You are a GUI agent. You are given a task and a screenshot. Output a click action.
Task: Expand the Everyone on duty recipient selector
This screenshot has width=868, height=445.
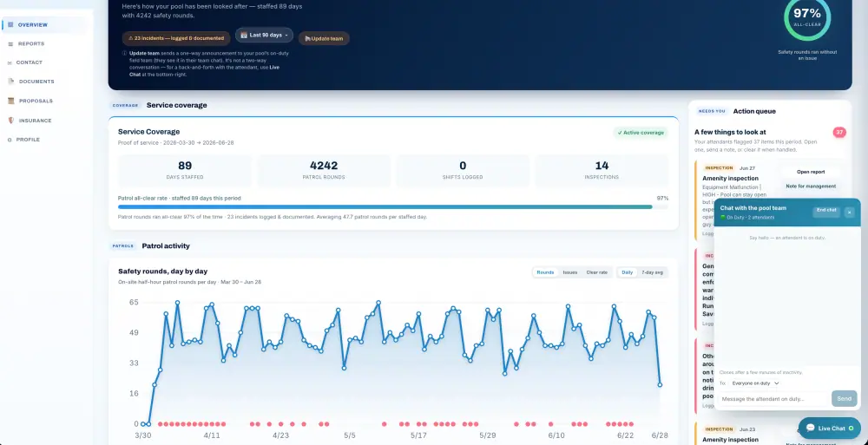755,383
